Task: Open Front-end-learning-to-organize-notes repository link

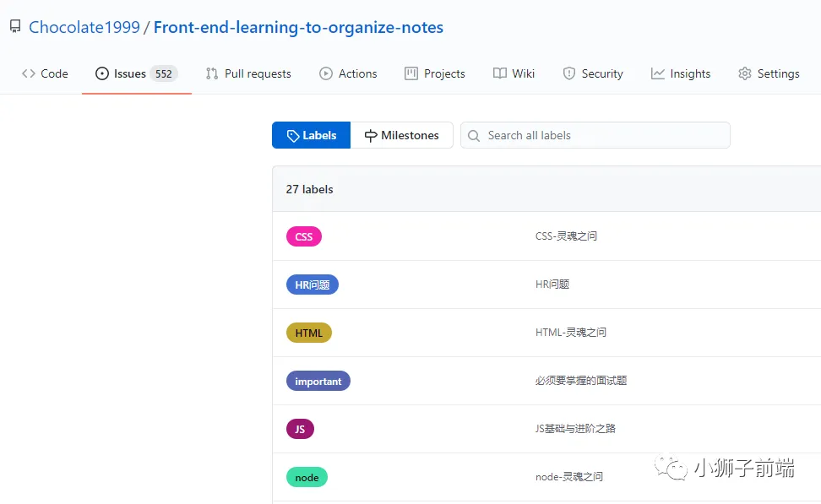Action: coord(298,27)
